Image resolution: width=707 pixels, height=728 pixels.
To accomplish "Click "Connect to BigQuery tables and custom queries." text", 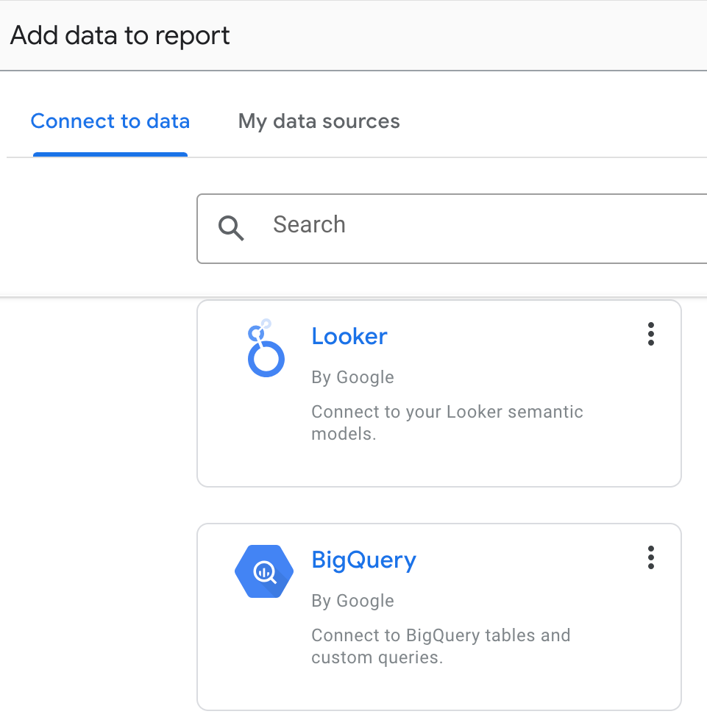I will 441,646.
